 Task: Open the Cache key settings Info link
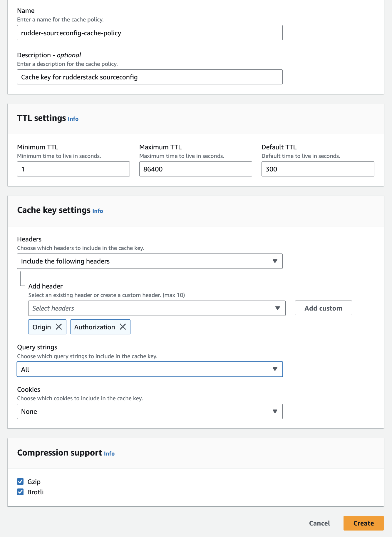pyautogui.click(x=98, y=211)
